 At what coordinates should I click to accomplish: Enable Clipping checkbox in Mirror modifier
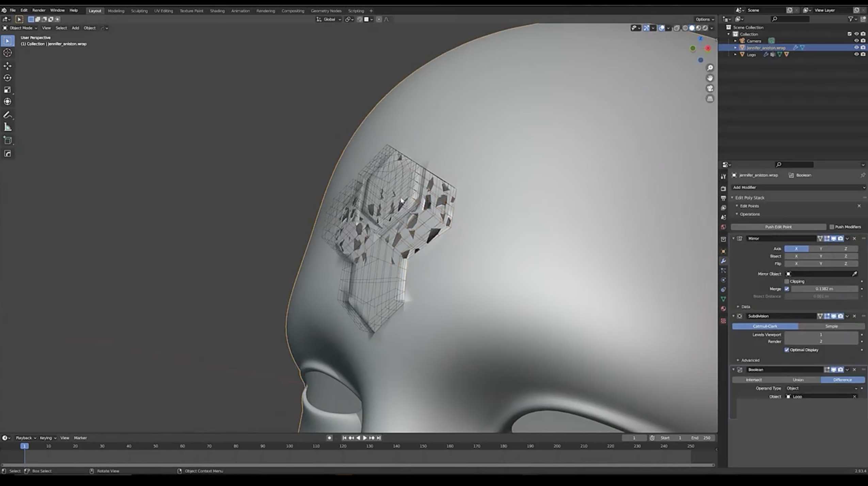tap(787, 281)
